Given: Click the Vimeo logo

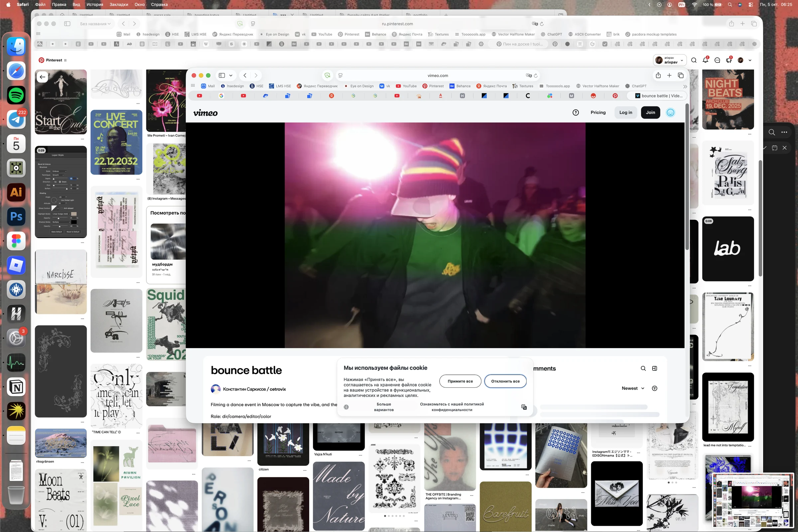Looking at the screenshot, I should click(x=205, y=113).
